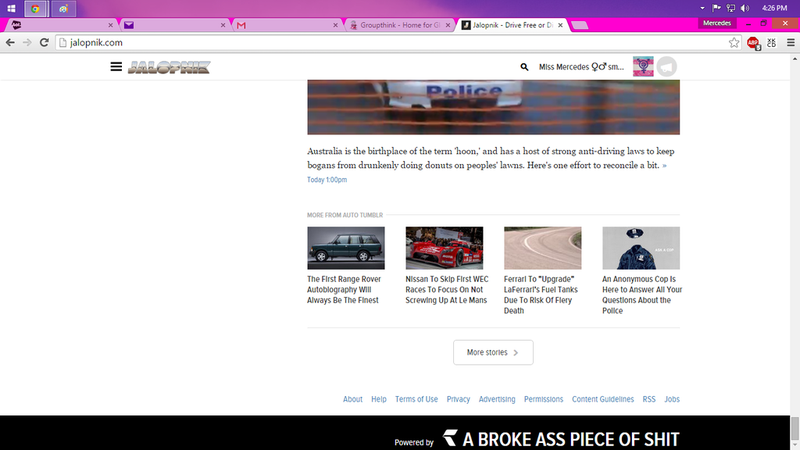Select the second taskbar app icon
This screenshot has width=800, height=450.
coord(63,9)
